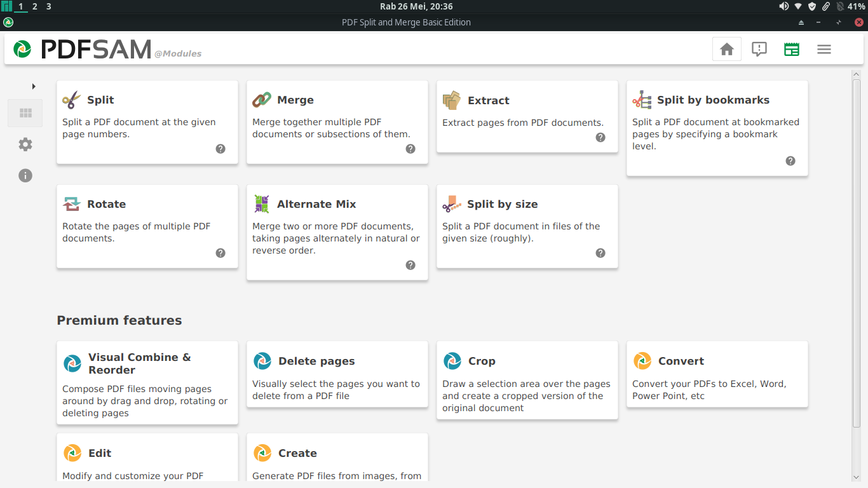Click the scrollbar down arrow
Image resolution: width=868 pixels, height=488 pixels.
point(856,477)
